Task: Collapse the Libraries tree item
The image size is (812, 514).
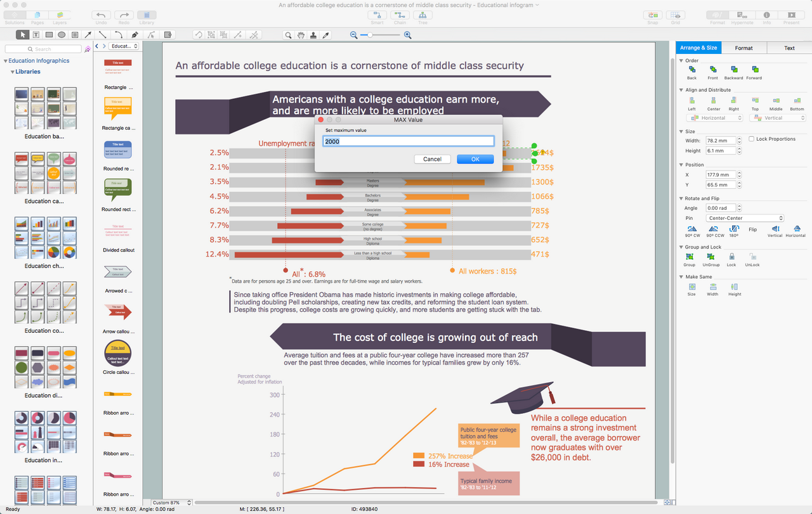Action: [x=12, y=72]
